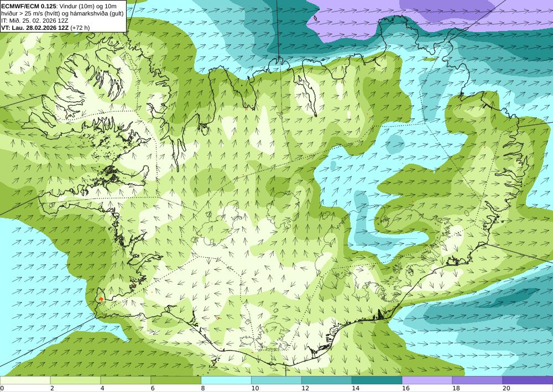553x392 pixels.
Task: Click the title line 'ECMWF/ECM 0.125: Vindur (10m) og 10m'
Action: [59, 6]
